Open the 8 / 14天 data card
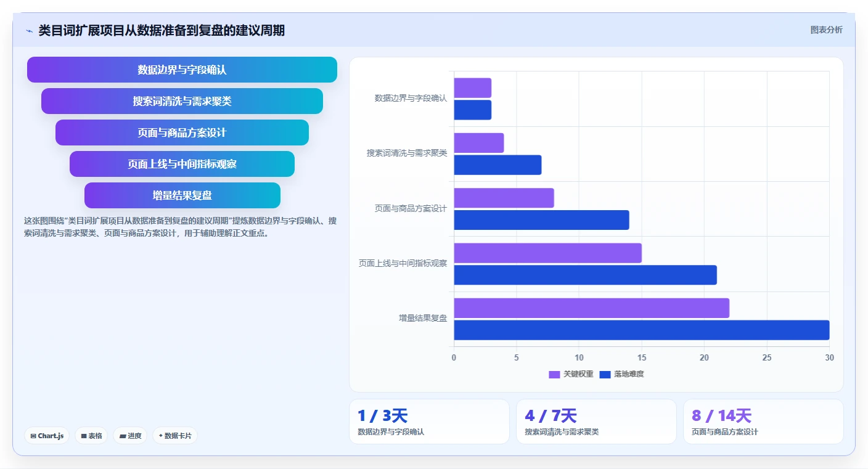 pos(763,422)
